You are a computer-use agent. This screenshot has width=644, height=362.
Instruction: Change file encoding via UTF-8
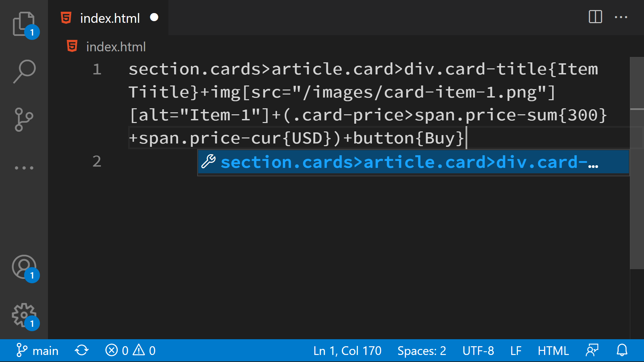point(478,351)
